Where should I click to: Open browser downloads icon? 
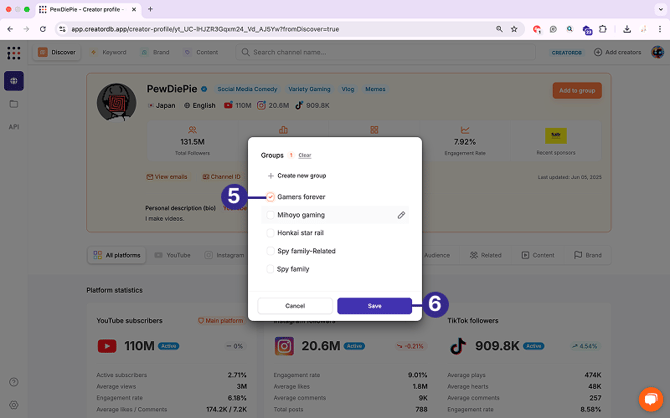(627, 29)
